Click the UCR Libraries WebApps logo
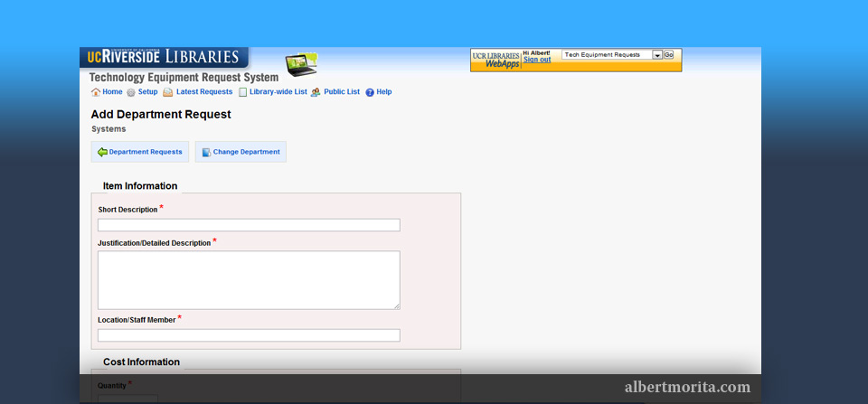Screen dimensions: 868x404 coord(496,61)
